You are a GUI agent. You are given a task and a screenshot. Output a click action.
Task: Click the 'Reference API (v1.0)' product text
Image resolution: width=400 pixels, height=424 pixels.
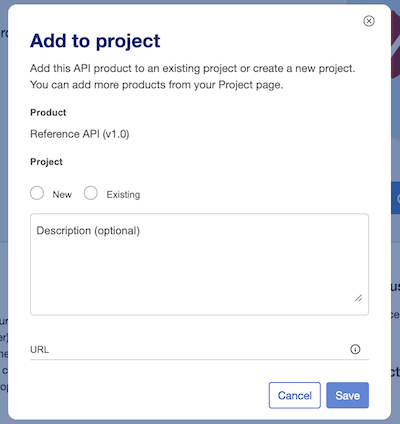coord(80,134)
